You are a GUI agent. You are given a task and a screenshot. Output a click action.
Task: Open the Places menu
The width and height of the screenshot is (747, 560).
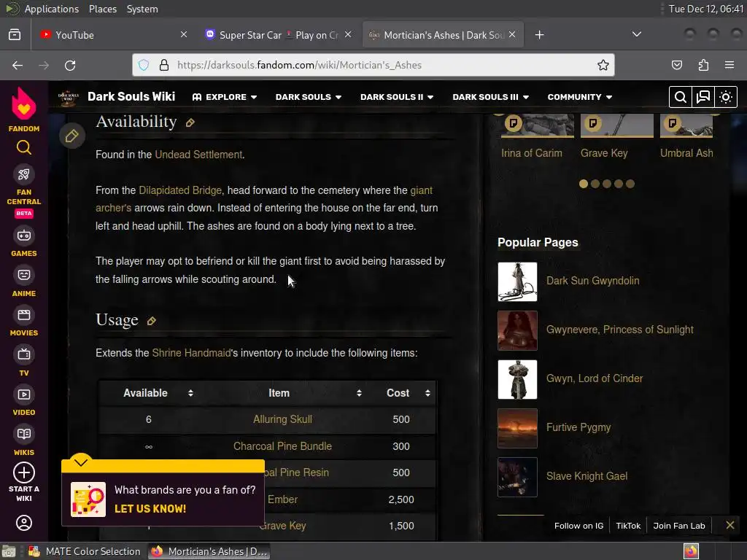click(x=103, y=9)
